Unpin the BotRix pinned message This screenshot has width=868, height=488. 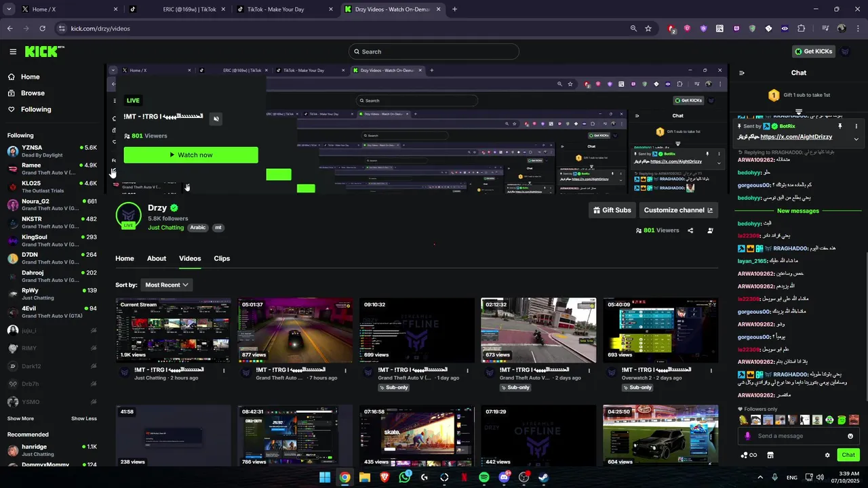click(840, 126)
